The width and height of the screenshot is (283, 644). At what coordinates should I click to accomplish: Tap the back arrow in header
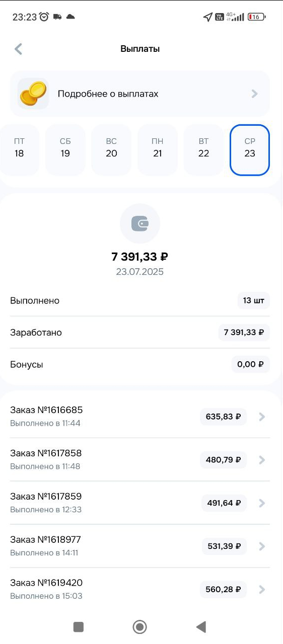click(19, 49)
